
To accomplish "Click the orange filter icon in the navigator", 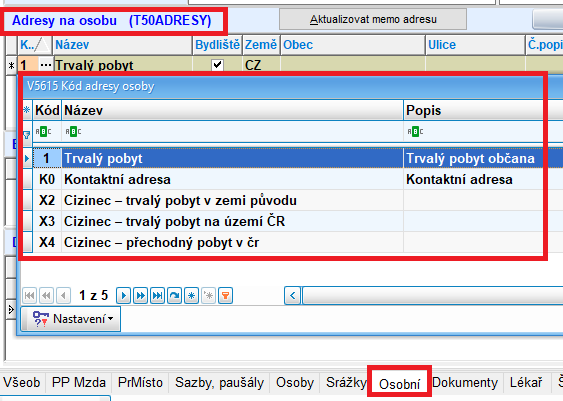I will [x=225, y=295].
